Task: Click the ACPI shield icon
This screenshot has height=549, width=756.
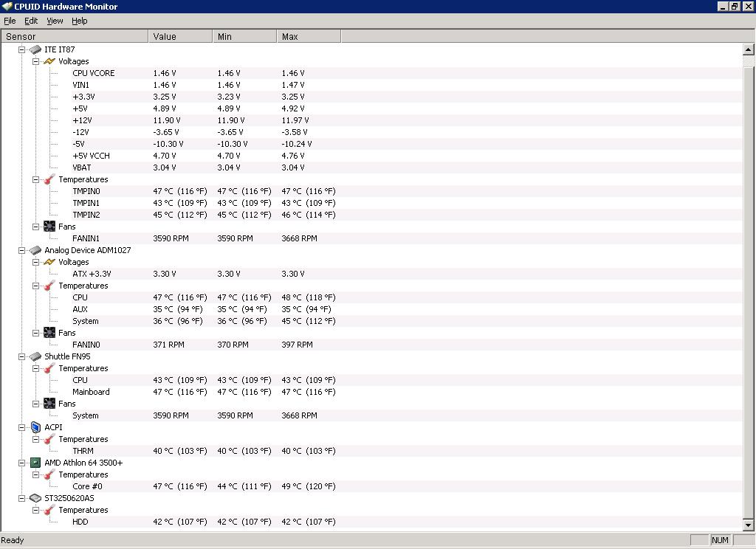Action: [35, 427]
